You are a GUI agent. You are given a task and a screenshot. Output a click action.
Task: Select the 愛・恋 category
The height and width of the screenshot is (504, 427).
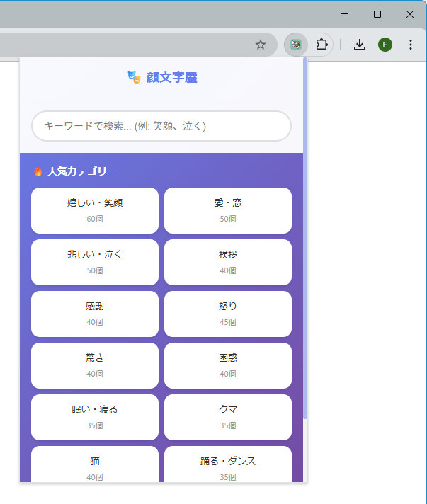(228, 210)
